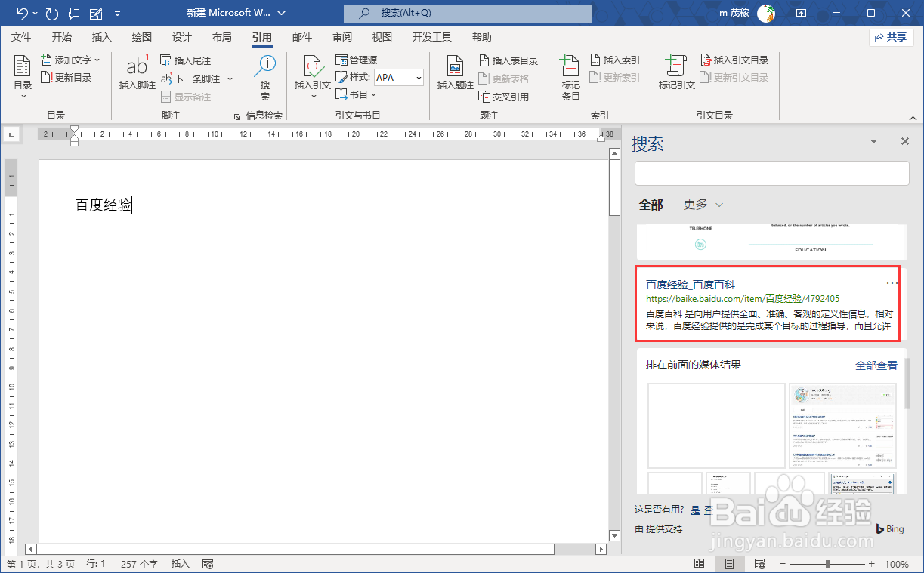
Task: Click the document vertical scrollbar thumb
Action: pos(614,186)
